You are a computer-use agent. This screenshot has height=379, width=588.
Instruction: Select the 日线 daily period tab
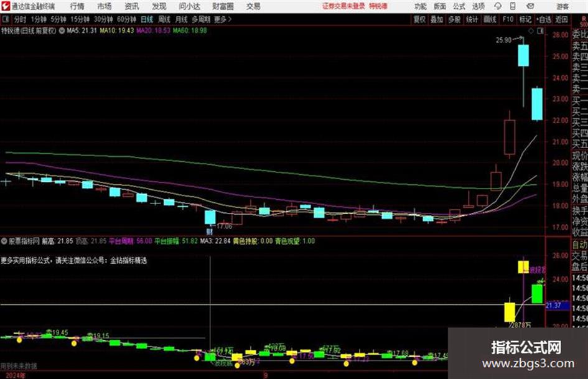(147, 19)
